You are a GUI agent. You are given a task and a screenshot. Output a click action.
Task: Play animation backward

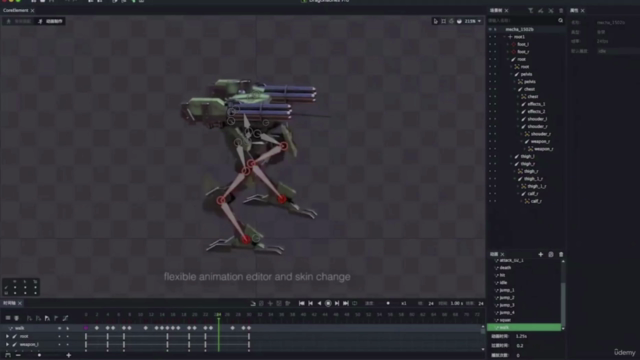[319, 303]
